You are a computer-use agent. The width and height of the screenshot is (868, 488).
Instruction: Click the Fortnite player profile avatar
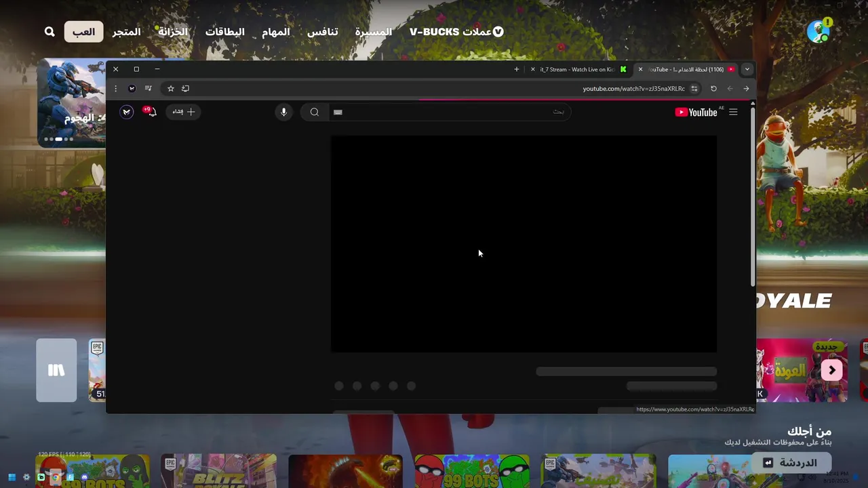pos(818,31)
